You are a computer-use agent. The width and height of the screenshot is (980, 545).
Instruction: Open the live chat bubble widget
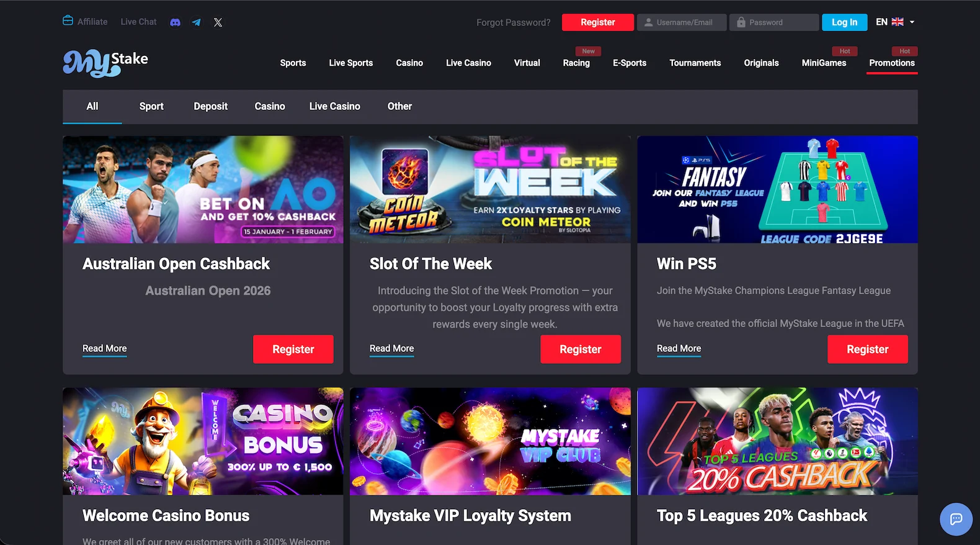(956, 519)
